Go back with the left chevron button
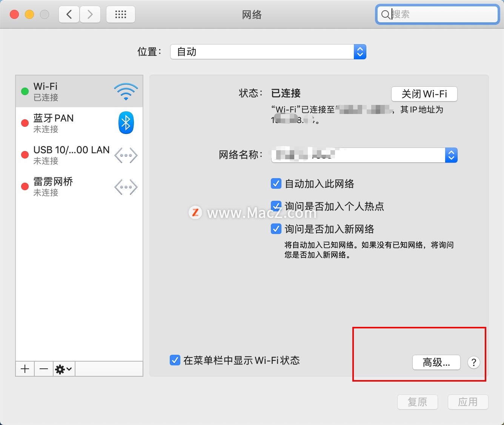The height and width of the screenshot is (425, 504). click(x=69, y=14)
